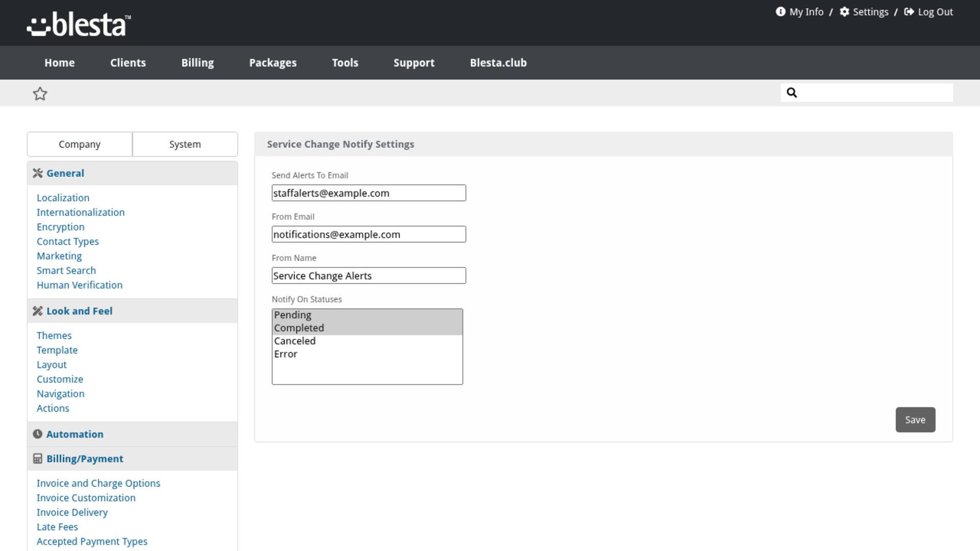Screen dimensions: 980x551
Task: Open the Tools menu
Action: (345, 63)
